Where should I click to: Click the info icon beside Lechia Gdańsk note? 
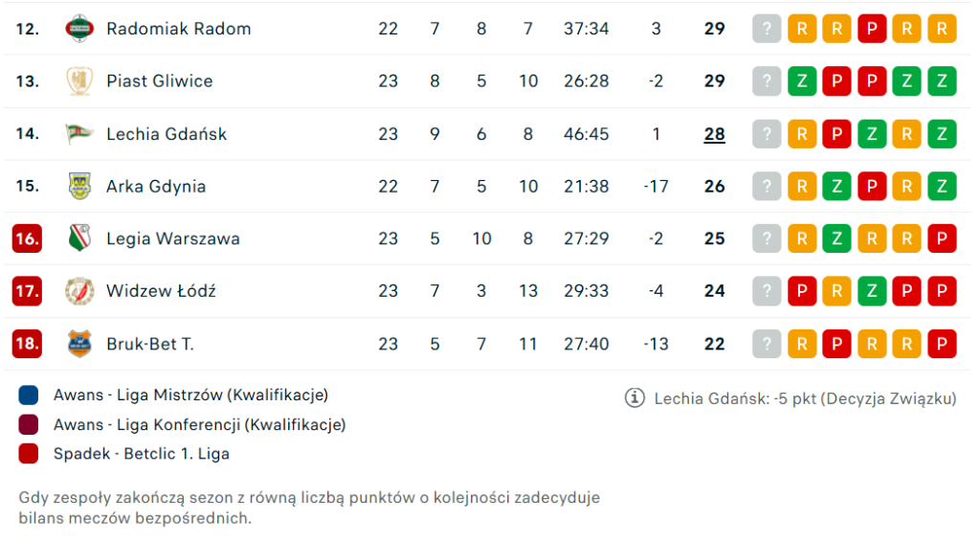[635, 398]
